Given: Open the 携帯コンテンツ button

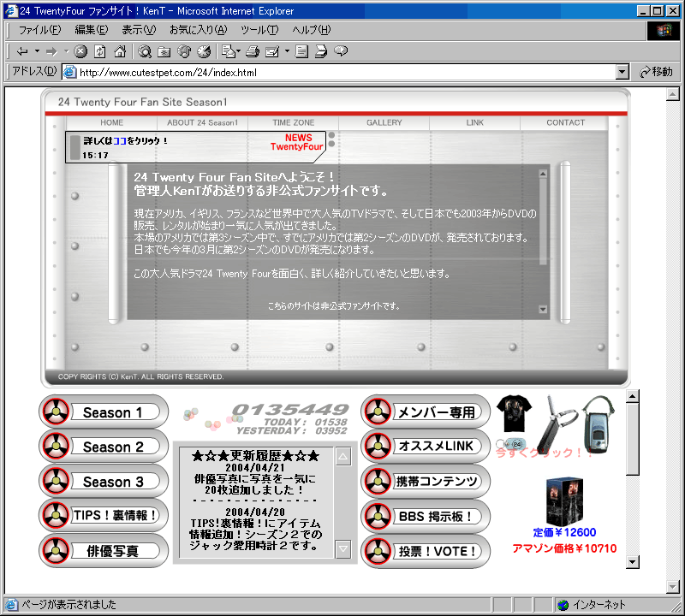Looking at the screenshot, I should [426, 481].
